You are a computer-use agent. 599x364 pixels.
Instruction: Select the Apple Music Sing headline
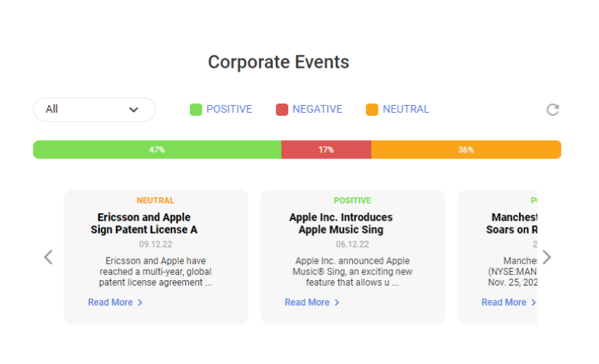point(341,223)
